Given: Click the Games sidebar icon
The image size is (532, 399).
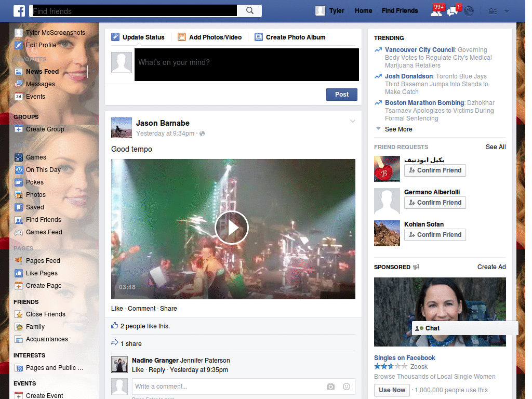Looking at the screenshot, I should pyautogui.click(x=19, y=157).
